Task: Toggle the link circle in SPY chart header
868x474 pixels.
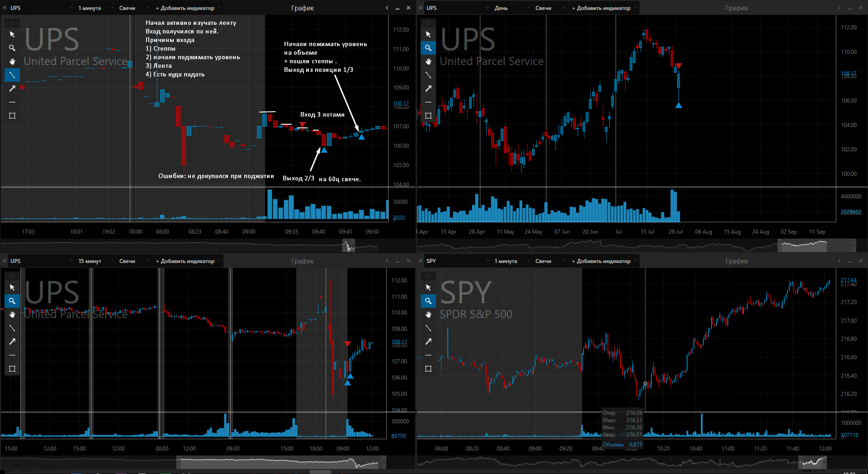Action: (421, 261)
